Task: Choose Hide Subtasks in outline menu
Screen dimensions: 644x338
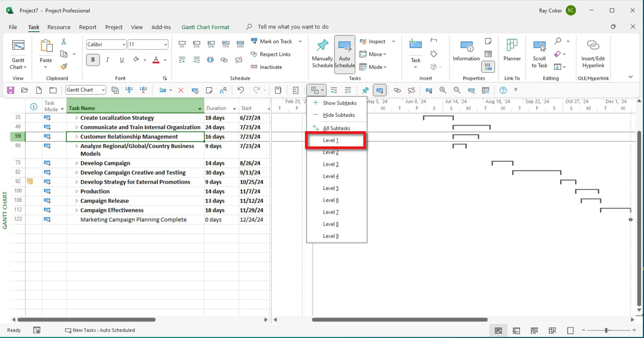Action: 336,115
